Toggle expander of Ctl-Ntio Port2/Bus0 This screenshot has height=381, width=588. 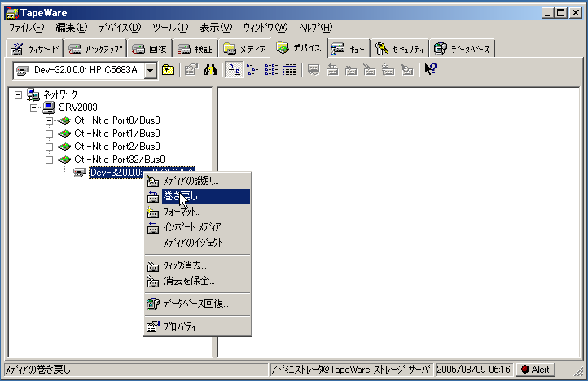pyautogui.click(x=49, y=147)
